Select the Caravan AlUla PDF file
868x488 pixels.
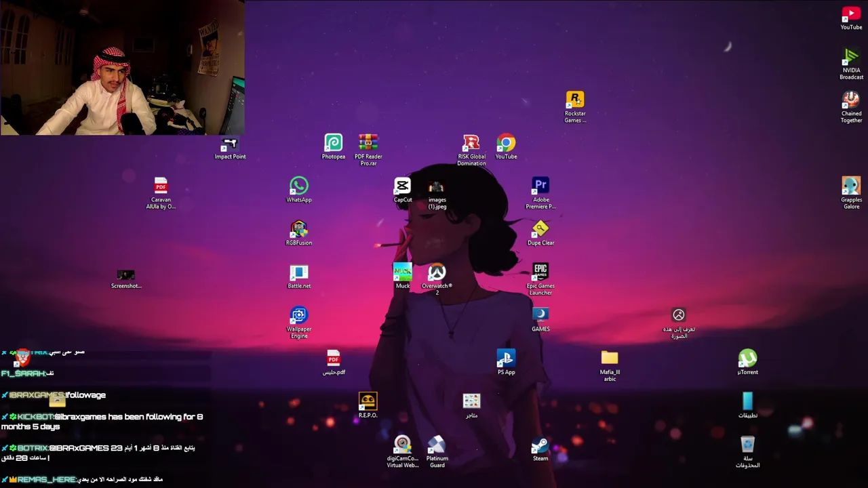[161, 193]
